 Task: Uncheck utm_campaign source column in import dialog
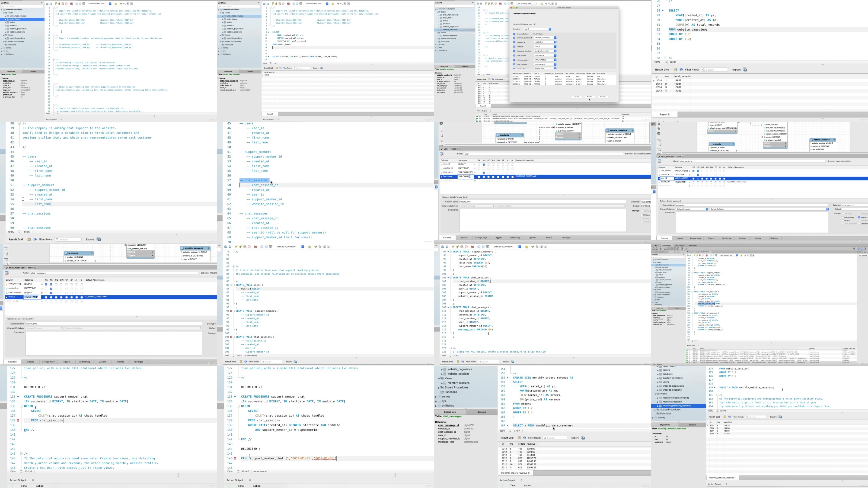click(514, 60)
